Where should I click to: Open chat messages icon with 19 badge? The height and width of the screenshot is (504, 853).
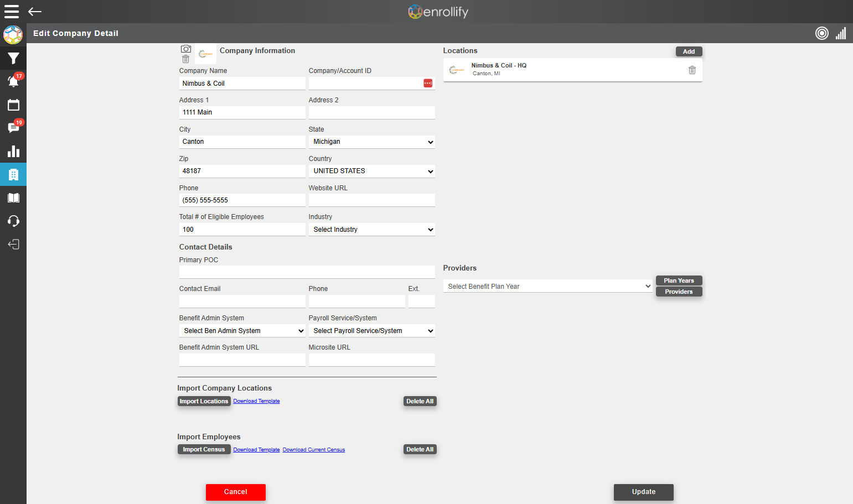(x=13, y=128)
